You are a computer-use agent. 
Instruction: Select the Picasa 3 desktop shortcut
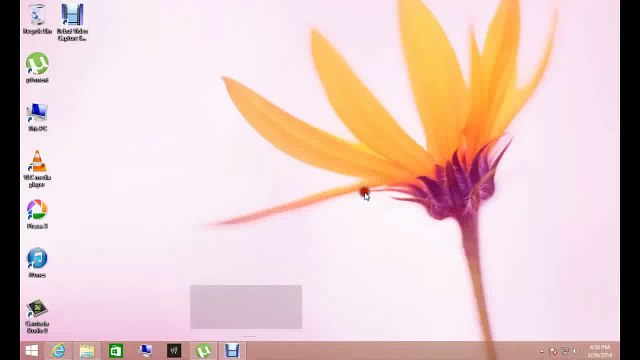pyautogui.click(x=37, y=214)
